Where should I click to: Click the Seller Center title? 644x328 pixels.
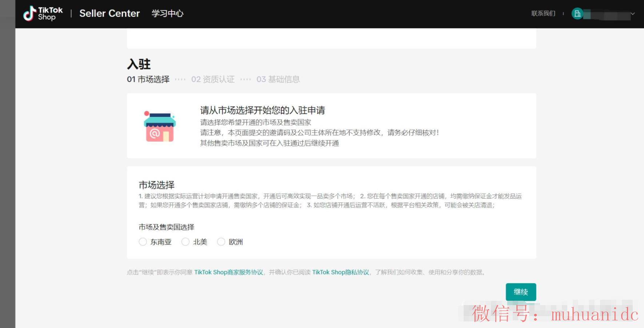pyautogui.click(x=109, y=13)
